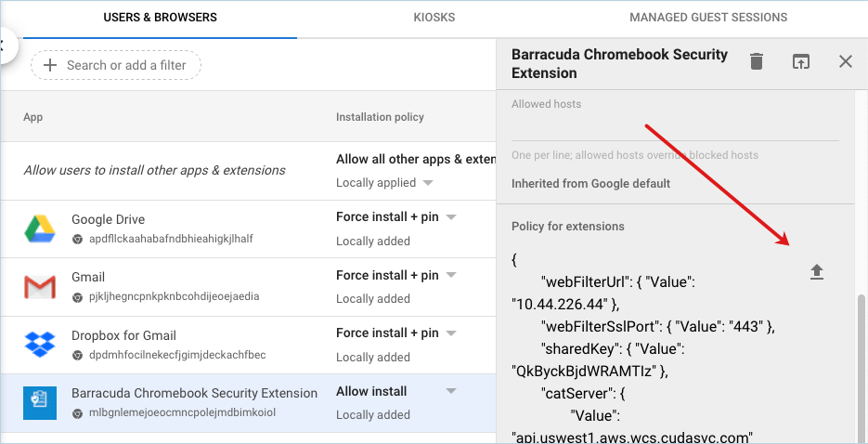This screenshot has width=868, height=444.
Task: Switch to Users & Browsers tab
Action: tap(160, 17)
